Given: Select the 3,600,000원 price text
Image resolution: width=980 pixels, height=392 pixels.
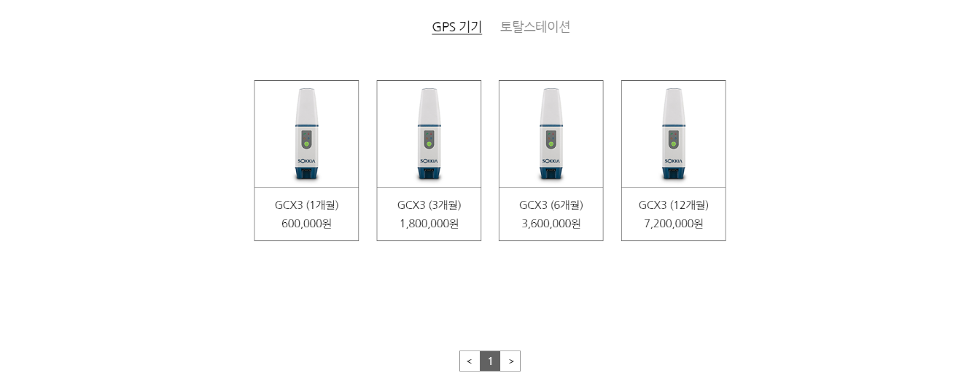Looking at the screenshot, I should point(551,224).
